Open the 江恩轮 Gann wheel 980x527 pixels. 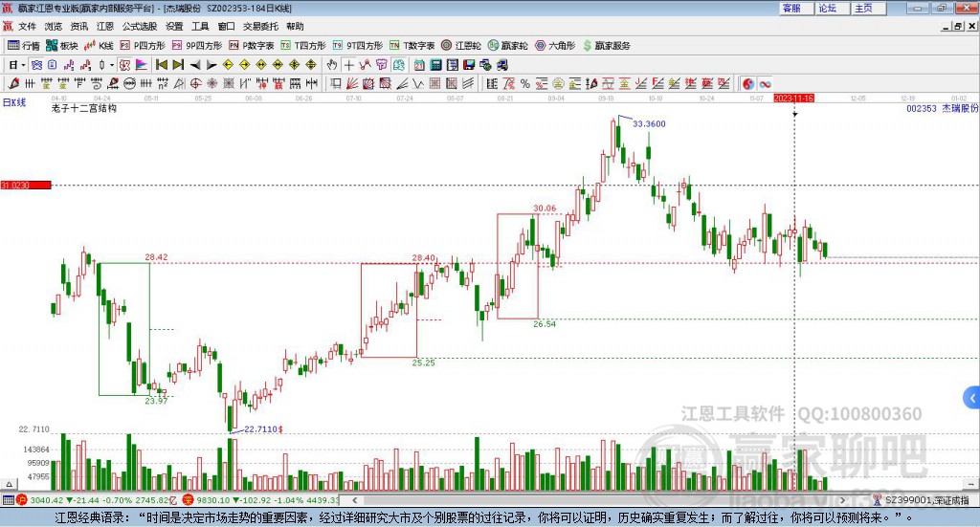click(461, 46)
